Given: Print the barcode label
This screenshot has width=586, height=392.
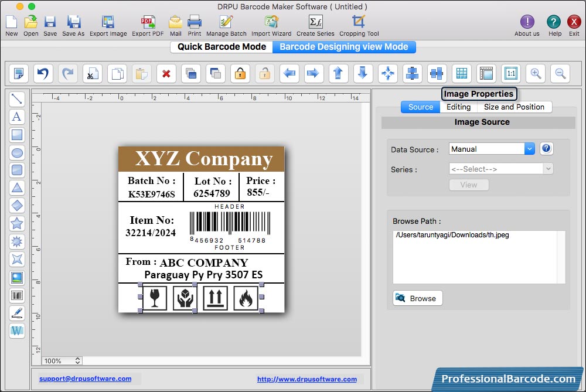Looking at the screenshot, I should pyautogui.click(x=195, y=26).
